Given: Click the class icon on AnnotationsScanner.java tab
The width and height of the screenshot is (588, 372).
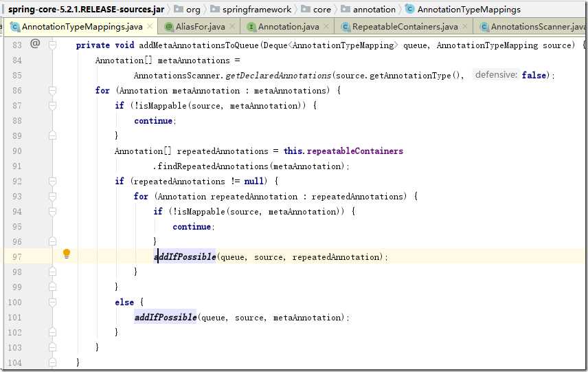Looking at the screenshot, I should tap(484, 27).
